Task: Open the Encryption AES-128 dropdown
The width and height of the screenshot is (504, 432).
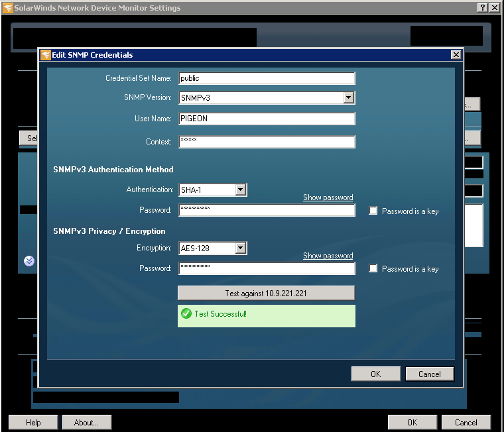Action: tap(241, 248)
